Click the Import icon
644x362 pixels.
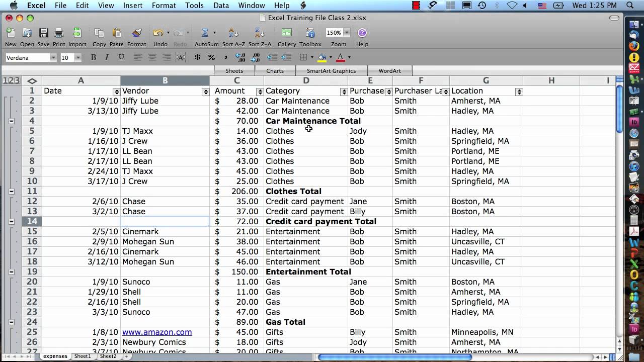(77, 33)
